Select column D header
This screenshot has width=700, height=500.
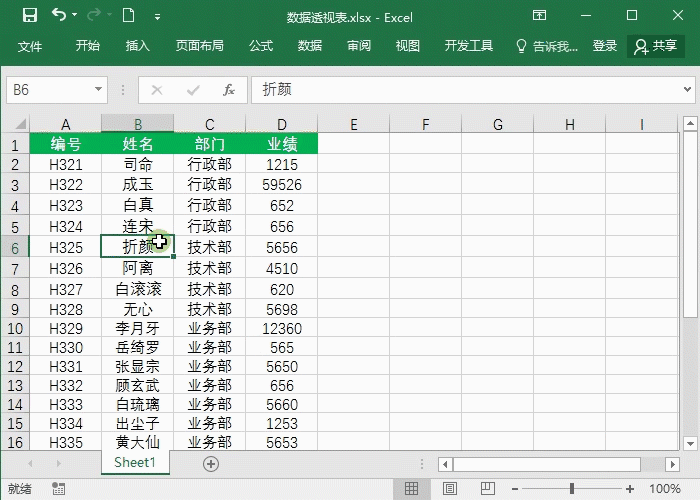[282, 124]
